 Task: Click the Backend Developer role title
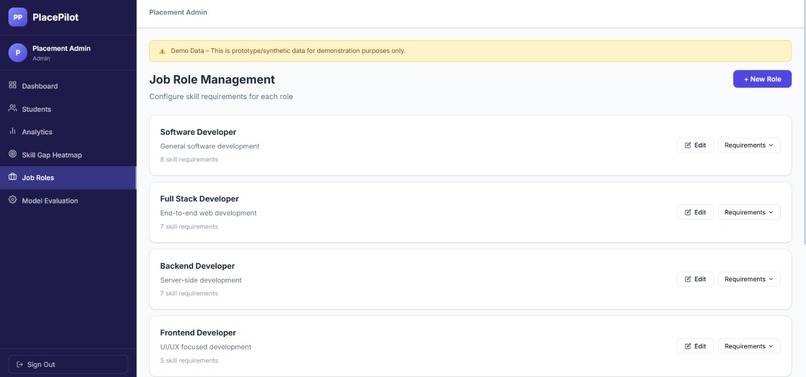(x=197, y=266)
